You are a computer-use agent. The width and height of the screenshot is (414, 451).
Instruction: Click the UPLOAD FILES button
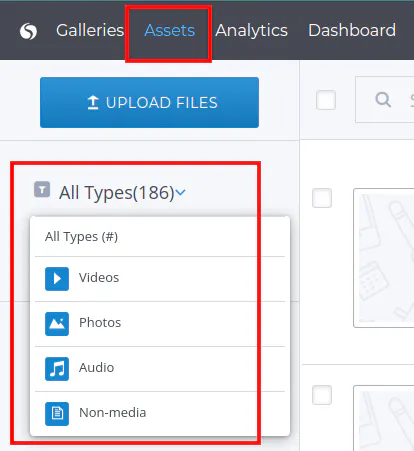(149, 102)
